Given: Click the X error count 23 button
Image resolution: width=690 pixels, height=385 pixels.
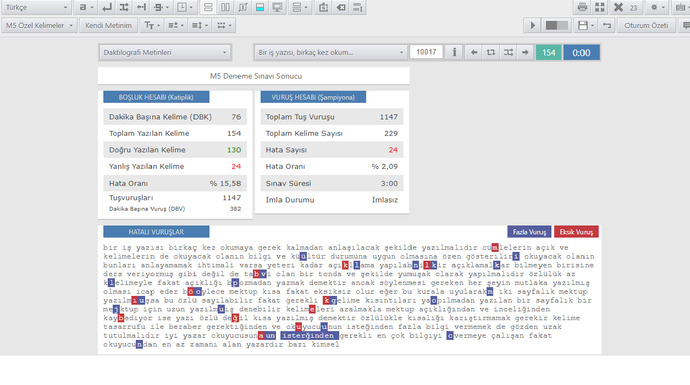Looking at the screenshot, I should [x=626, y=7].
